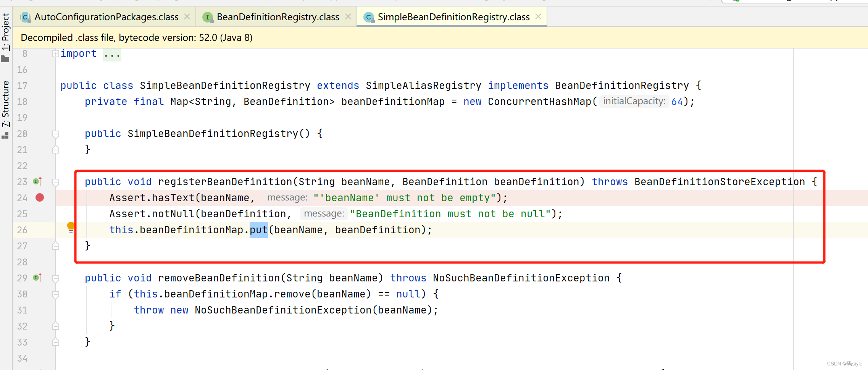Close AutoConfigurationPackages.class tab

pos(187,16)
